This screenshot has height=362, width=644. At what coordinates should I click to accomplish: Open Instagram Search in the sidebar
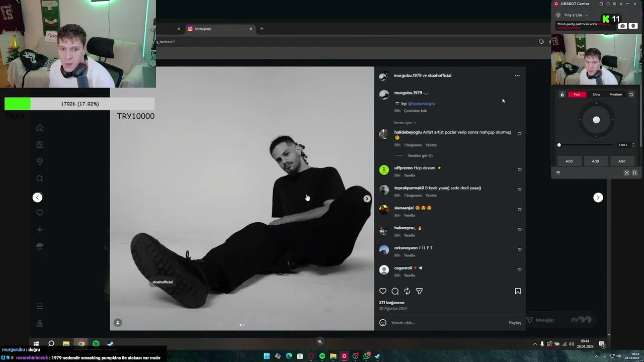click(40, 178)
